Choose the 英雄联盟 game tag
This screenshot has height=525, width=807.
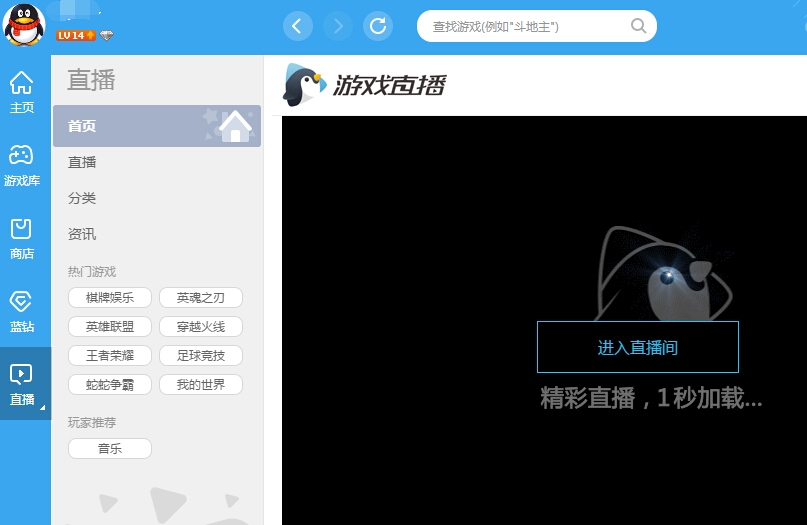(110, 326)
